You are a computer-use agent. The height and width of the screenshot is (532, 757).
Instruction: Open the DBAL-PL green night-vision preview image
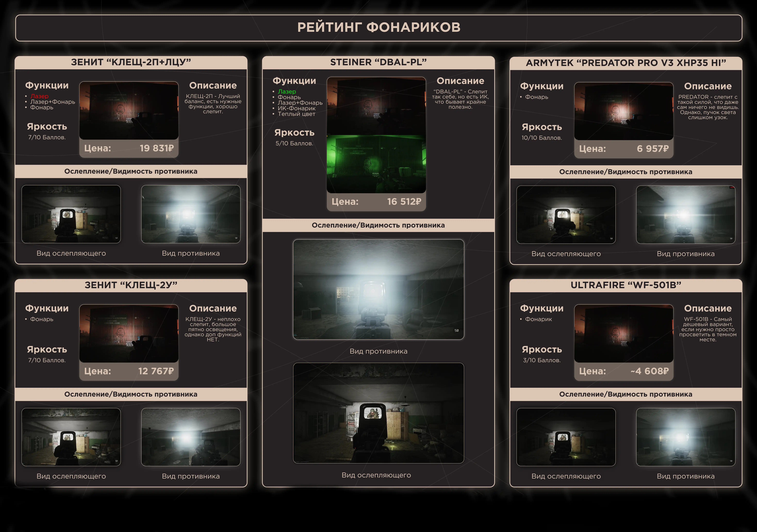(376, 164)
